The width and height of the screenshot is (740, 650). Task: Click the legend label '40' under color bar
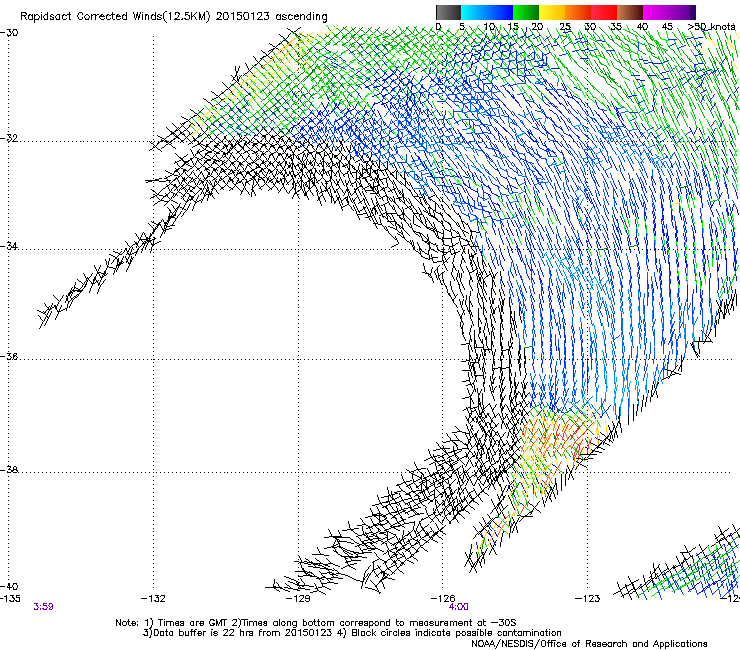[x=642, y=26]
